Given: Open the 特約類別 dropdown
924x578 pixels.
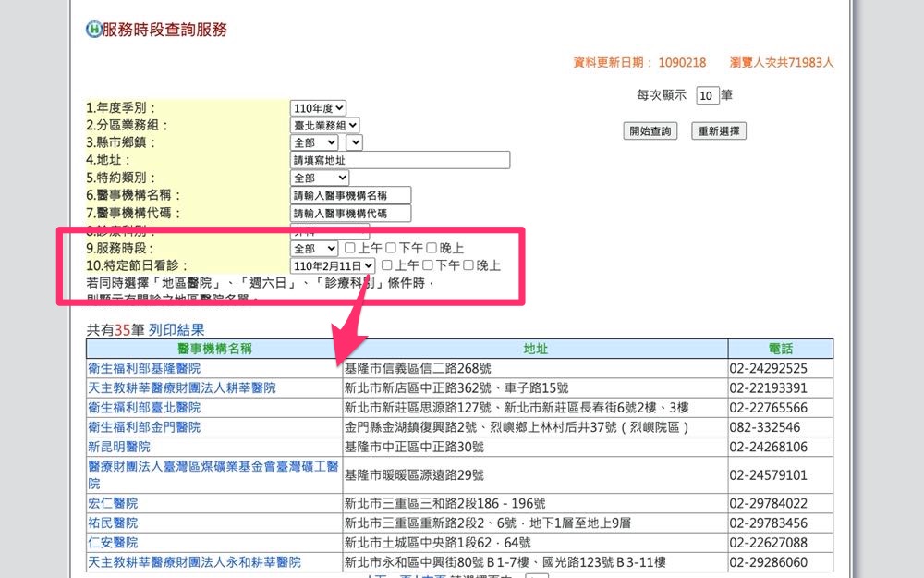Looking at the screenshot, I should coord(320,178).
